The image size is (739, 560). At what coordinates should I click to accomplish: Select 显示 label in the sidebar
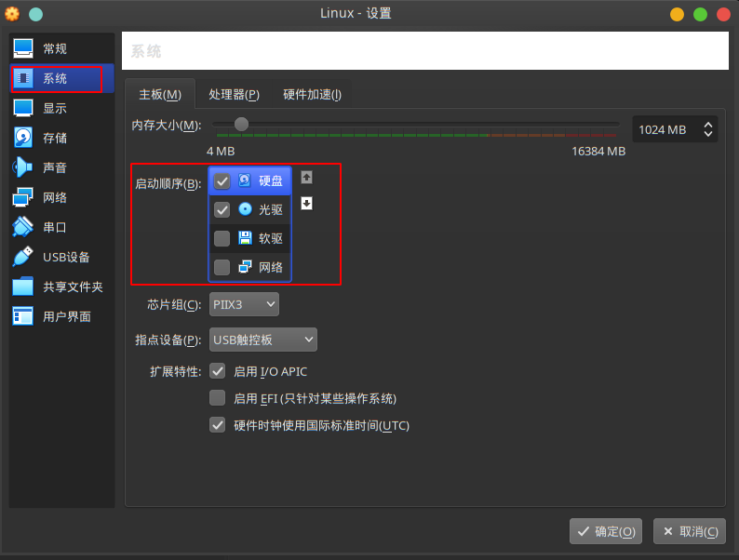55,108
